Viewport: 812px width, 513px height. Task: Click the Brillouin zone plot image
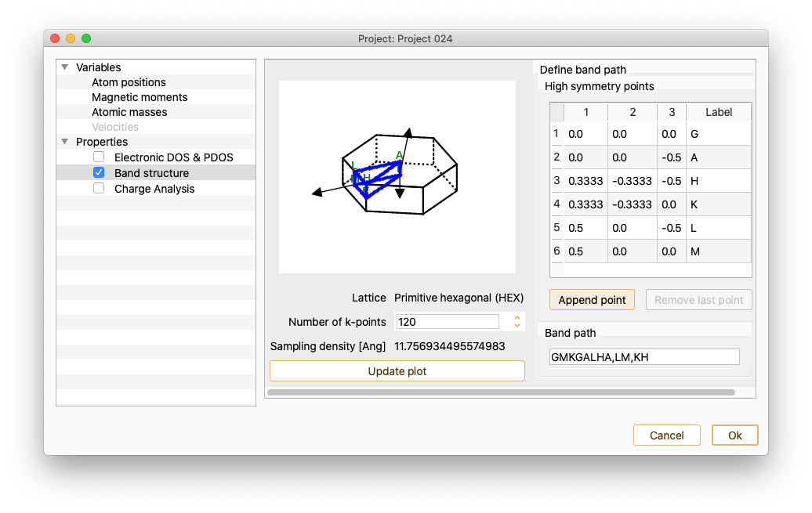(397, 176)
